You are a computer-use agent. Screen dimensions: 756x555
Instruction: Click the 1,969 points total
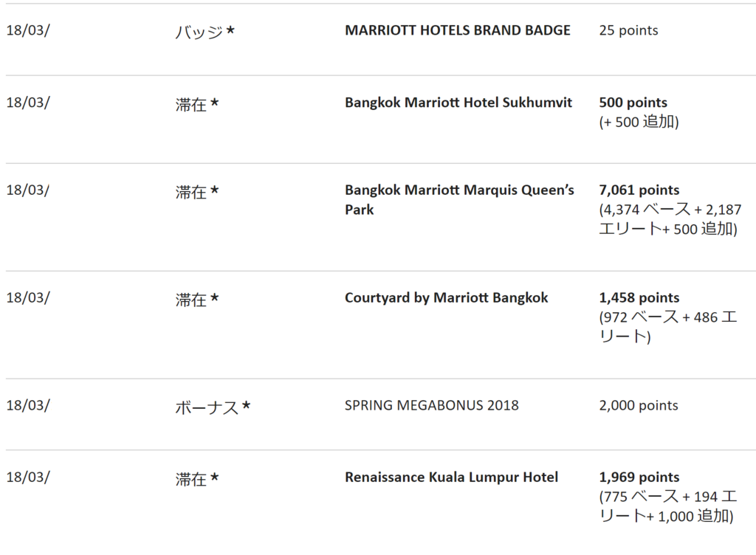coord(639,478)
